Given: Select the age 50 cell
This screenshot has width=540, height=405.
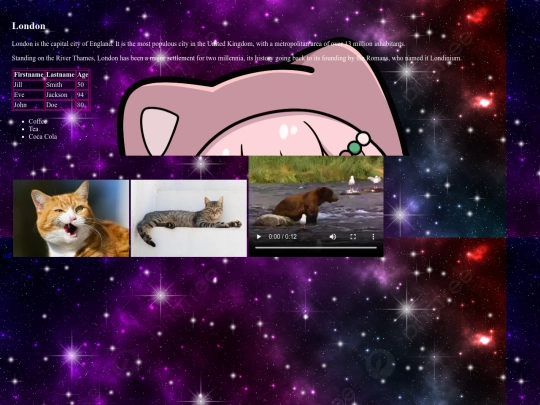Looking at the screenshot, I should 83,85.
